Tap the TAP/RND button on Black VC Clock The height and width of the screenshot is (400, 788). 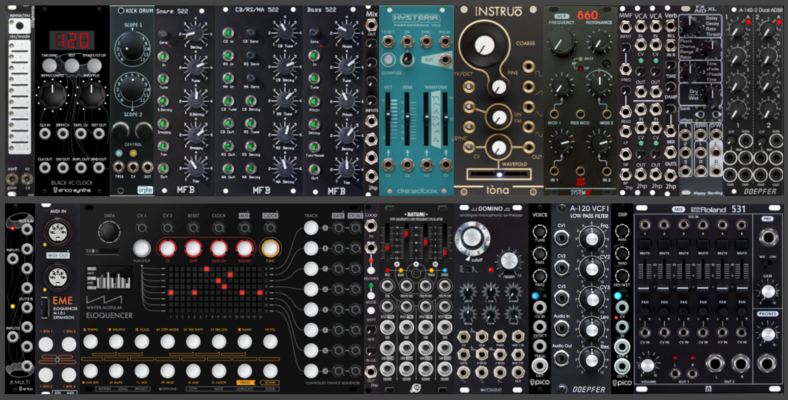click(49, 65)
